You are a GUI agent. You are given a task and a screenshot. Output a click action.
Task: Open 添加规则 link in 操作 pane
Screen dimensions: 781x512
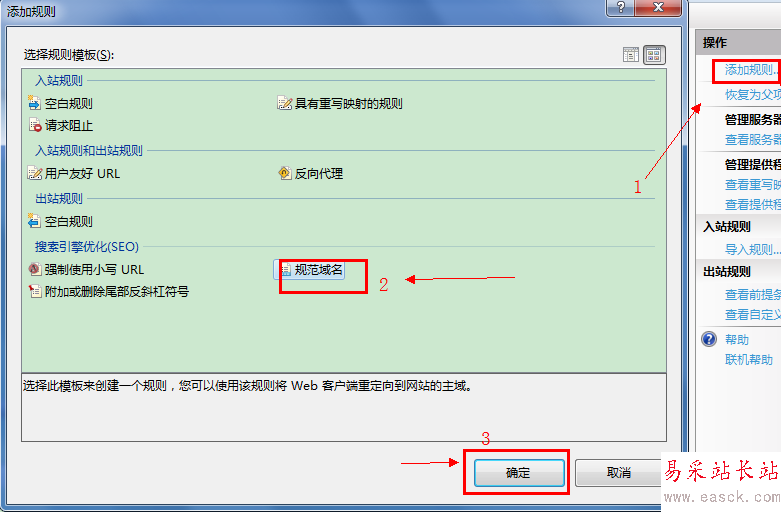751,70
